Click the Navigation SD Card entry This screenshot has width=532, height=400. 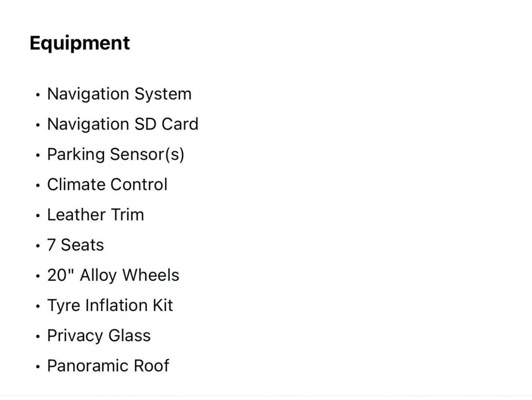coord(123,124)
